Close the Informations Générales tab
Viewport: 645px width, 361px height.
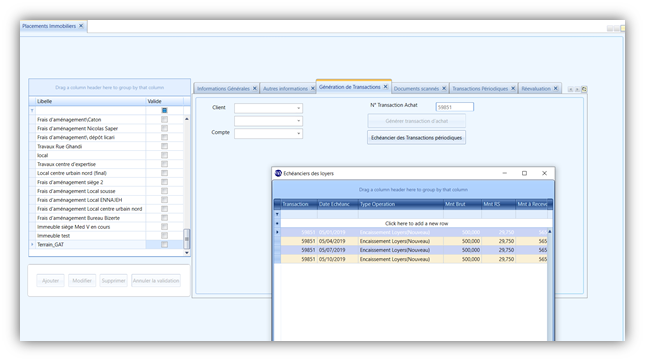click(255, 88)
